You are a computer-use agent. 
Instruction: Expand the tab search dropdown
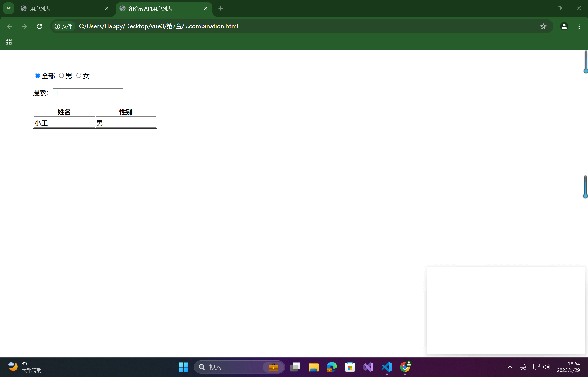pyautogui.click(x=9, y=8)
